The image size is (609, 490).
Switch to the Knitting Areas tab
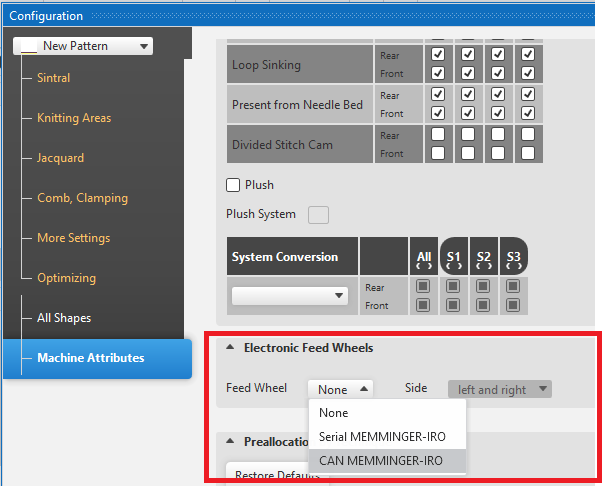73,118
